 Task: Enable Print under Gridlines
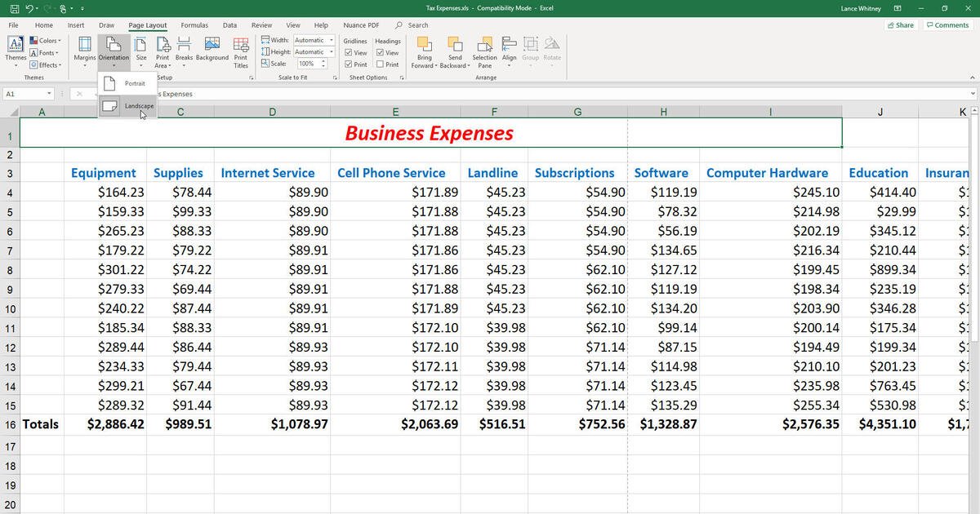click(x=347, y=64)
